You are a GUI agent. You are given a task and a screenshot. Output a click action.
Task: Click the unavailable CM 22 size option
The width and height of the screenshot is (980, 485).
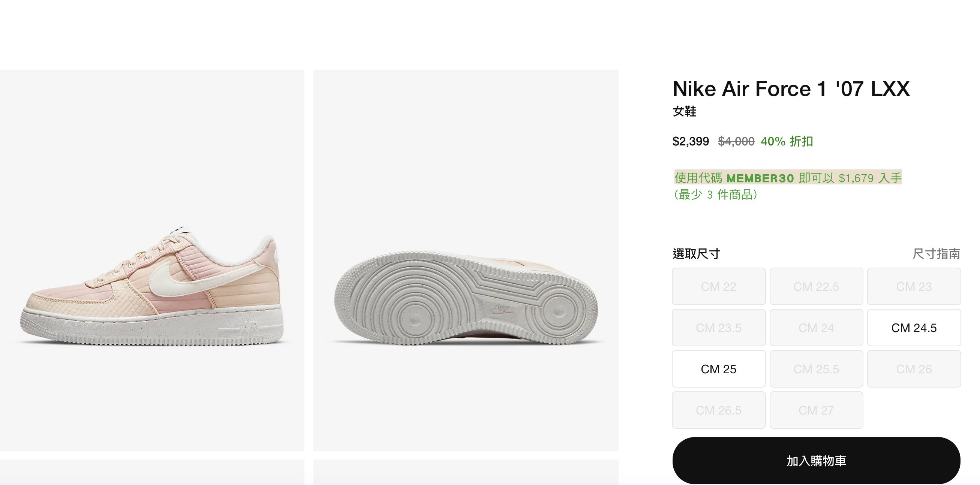pyautogui.click(x=718, y=286)
